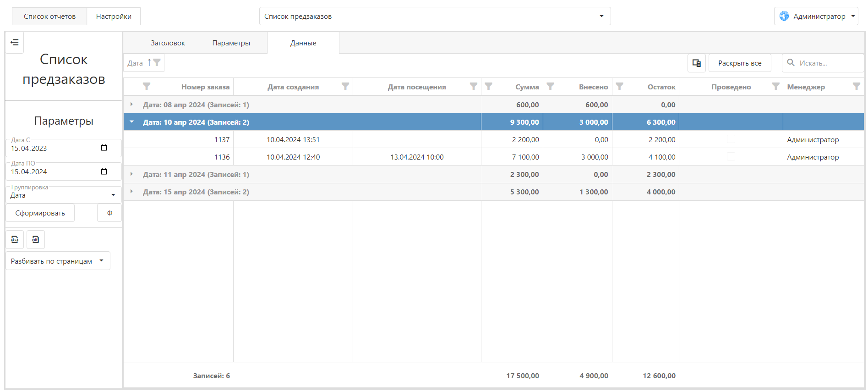Image resolution: width=868 pixels, height=392 pixels.
Task: Click the Дата С date field
Action: [64, 148]
